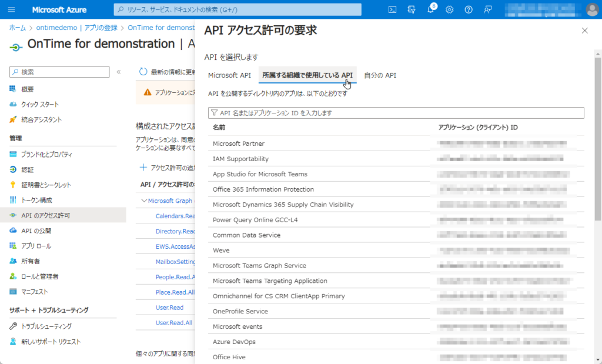Viewport: 602px width, 364px height.
Task: Select Weve in the API list
Action: pos(396,251)
